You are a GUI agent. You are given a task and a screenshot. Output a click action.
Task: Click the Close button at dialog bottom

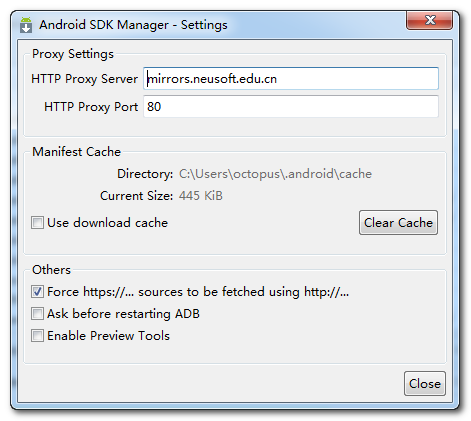coord(425,384)
